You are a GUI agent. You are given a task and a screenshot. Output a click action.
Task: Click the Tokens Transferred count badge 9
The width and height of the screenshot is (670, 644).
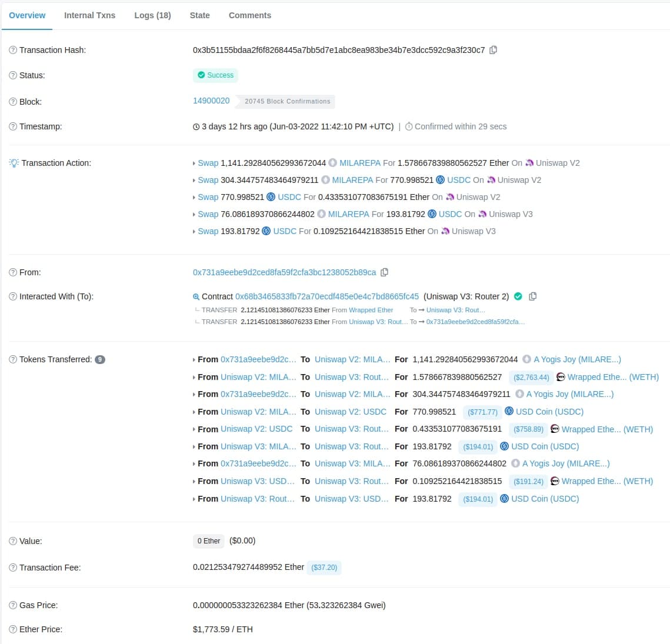tap(100, 359)
